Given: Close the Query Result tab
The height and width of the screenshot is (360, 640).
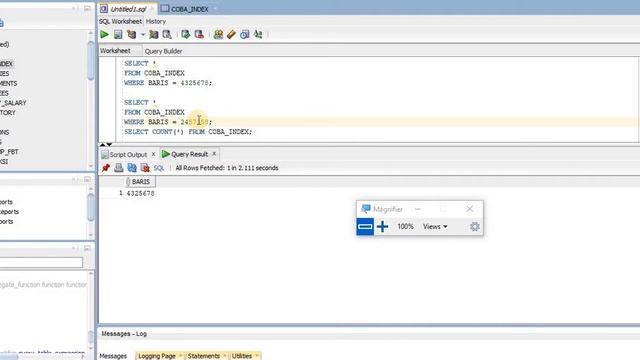Looking at the screenshot, I should click(x=214, y=153).
